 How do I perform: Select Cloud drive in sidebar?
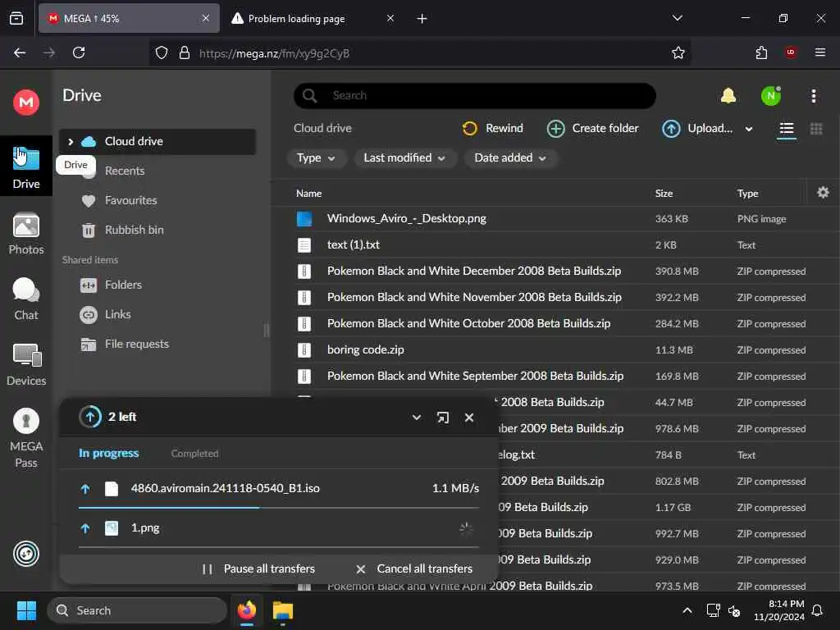157,141
